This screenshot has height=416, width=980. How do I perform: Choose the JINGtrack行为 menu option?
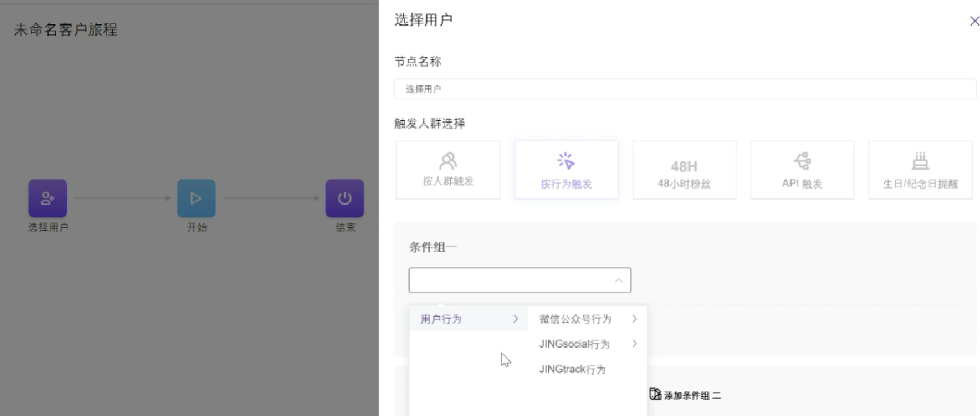click(x=572, y=369)
